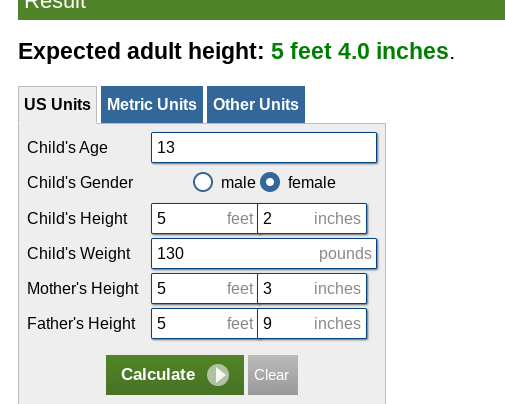Image resolution: width=505 pixels, height=404 pixels.
Task: Focus the Child's Weight pounds field
Action: [x=264, y=253]
